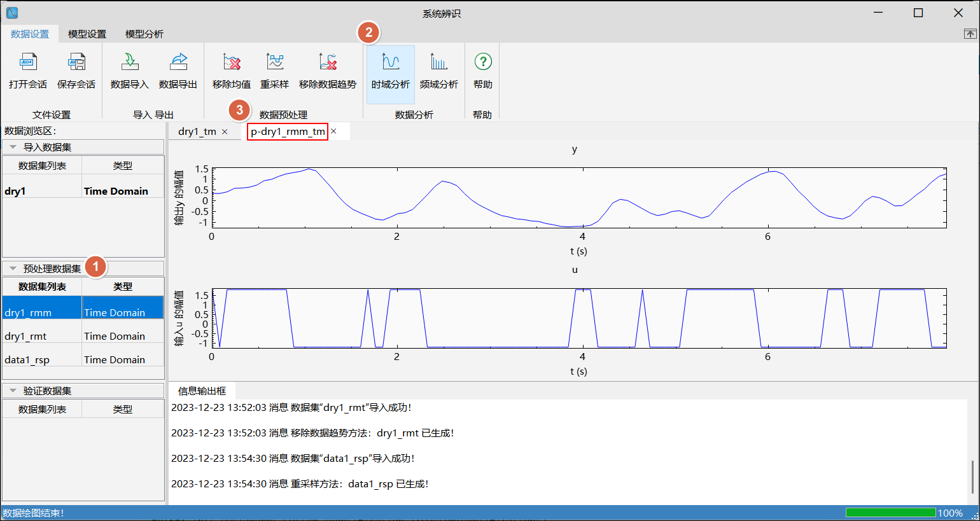Viewport: 980px width, 521px height.
Task: Close the p-dry1_rmm_tm plot tab
Action: 333,132
